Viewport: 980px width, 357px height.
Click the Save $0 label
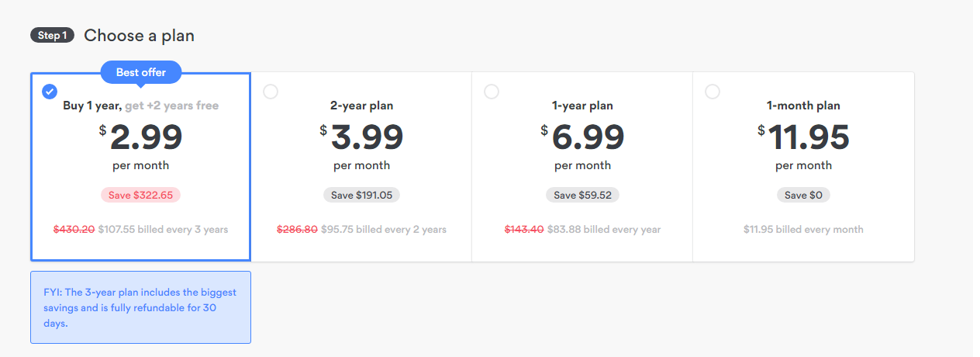(803, 195)
